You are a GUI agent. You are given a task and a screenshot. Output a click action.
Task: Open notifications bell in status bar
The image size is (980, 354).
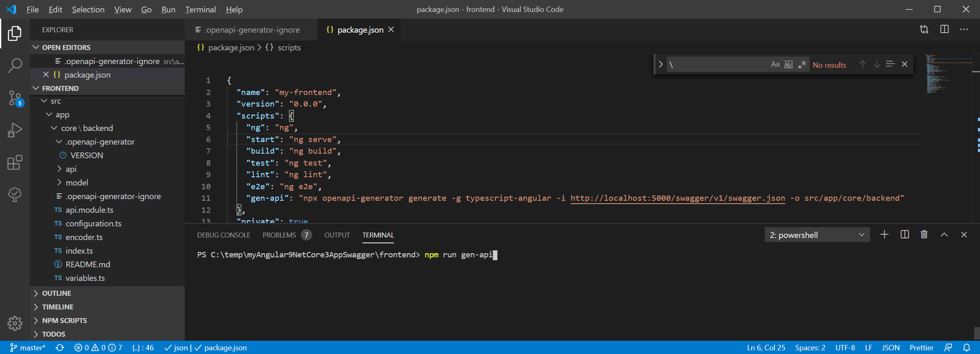coord(966,348)
